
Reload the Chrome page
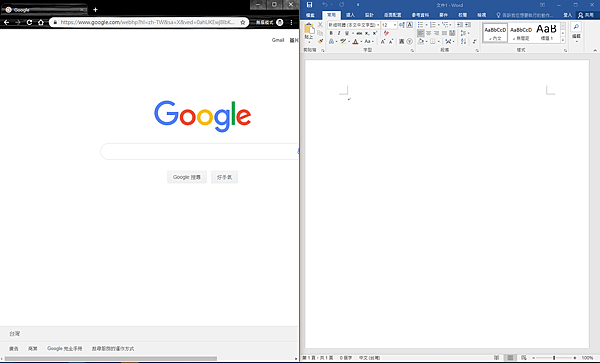pos(29,23)
